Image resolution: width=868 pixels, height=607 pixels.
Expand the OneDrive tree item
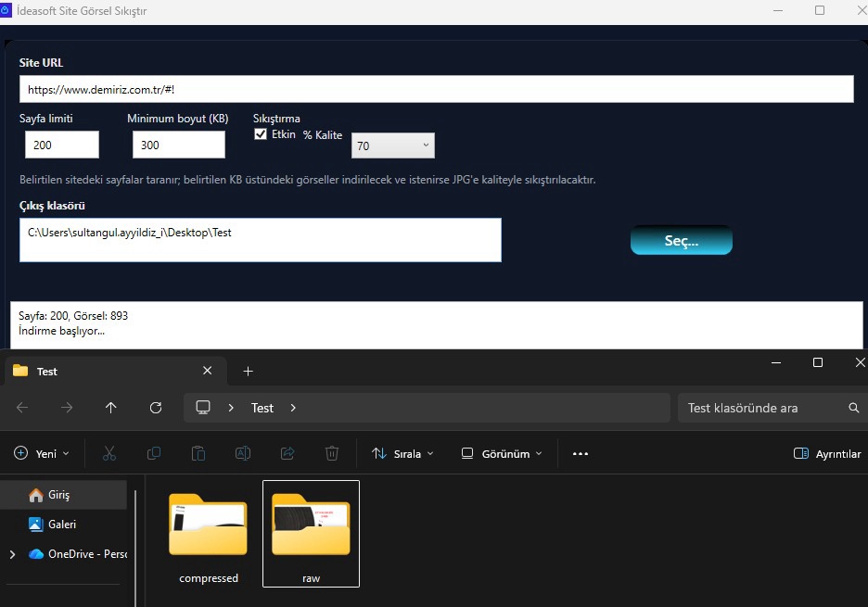[x=12, y=554]
